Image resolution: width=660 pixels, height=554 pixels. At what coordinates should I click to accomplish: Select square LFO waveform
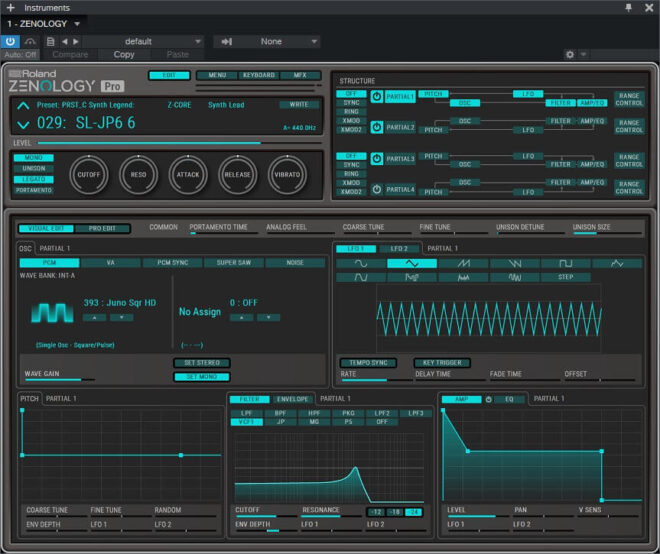tap(566, 264)
